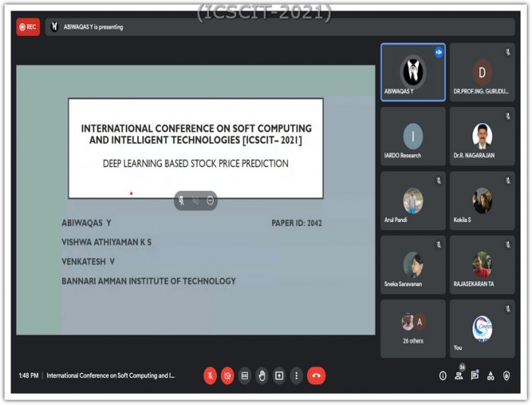
Task: Open the host controls lock shield icon
Action: [507, 375]
